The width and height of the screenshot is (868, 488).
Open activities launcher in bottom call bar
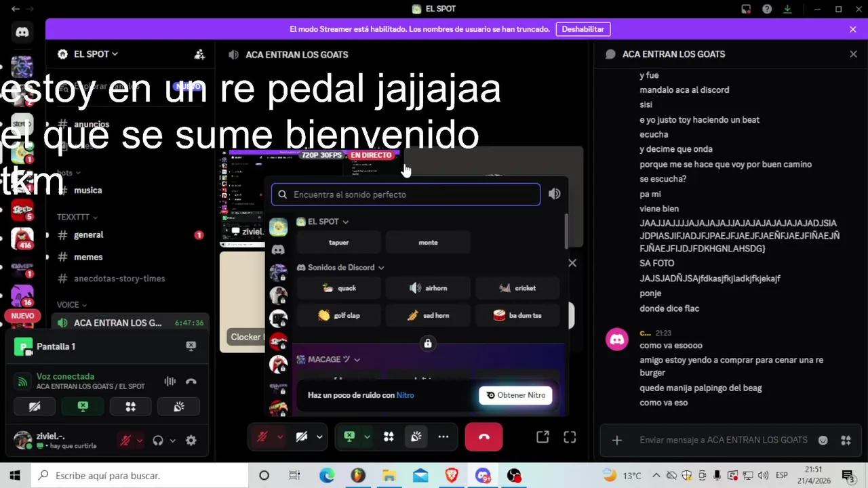point(389,437)
